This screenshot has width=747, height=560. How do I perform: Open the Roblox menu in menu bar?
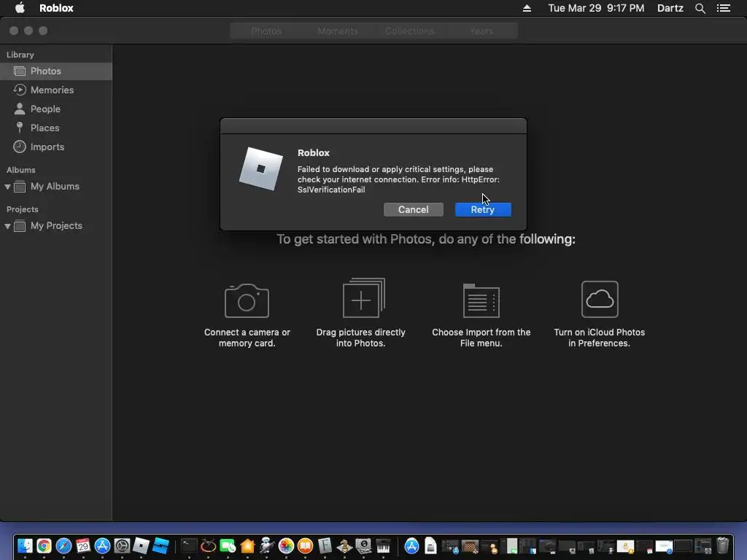(x=56, y=8)
